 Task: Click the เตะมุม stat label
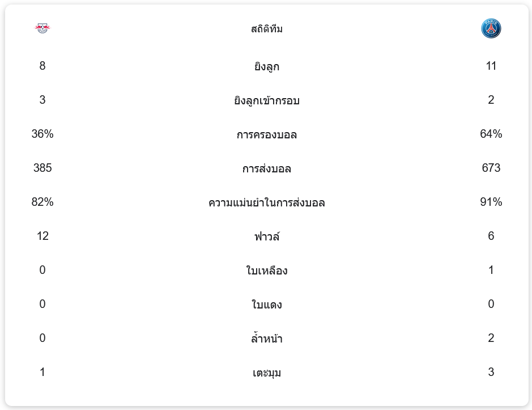266,373
